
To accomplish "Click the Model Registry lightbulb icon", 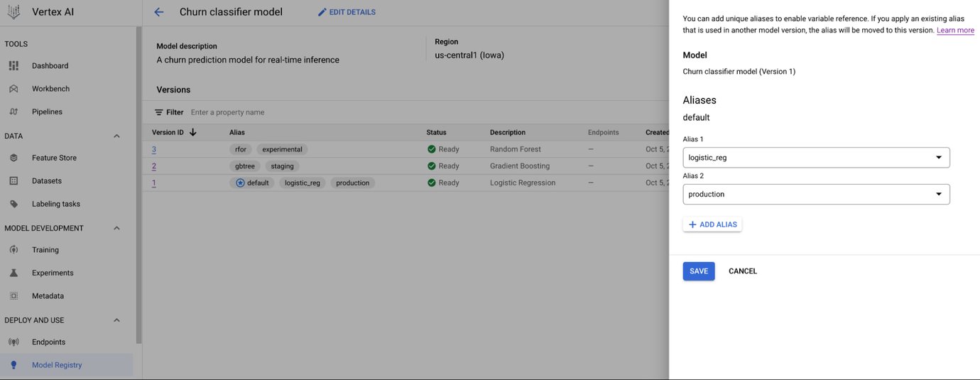I will [x=13, y=365].
